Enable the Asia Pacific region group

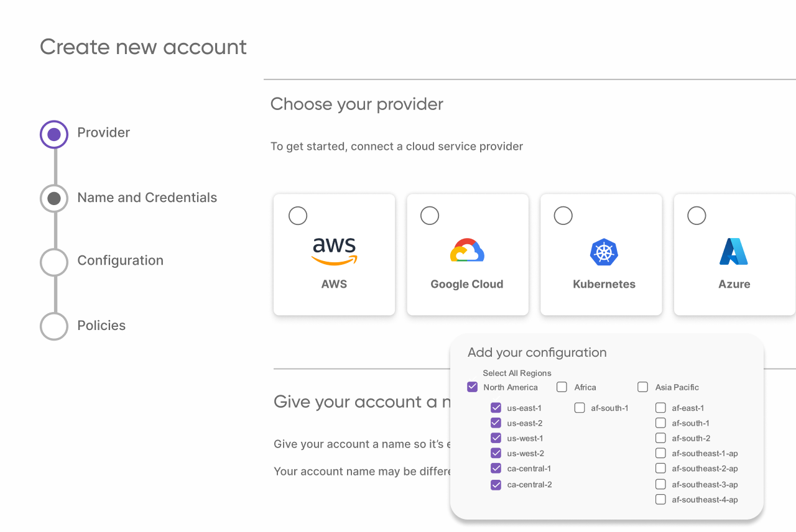click(643, 387)
